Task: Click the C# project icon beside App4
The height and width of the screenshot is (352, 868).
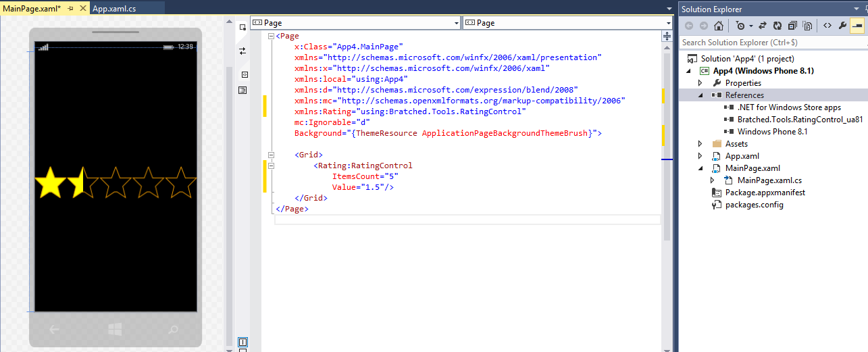Action: [x=704, y=70]
